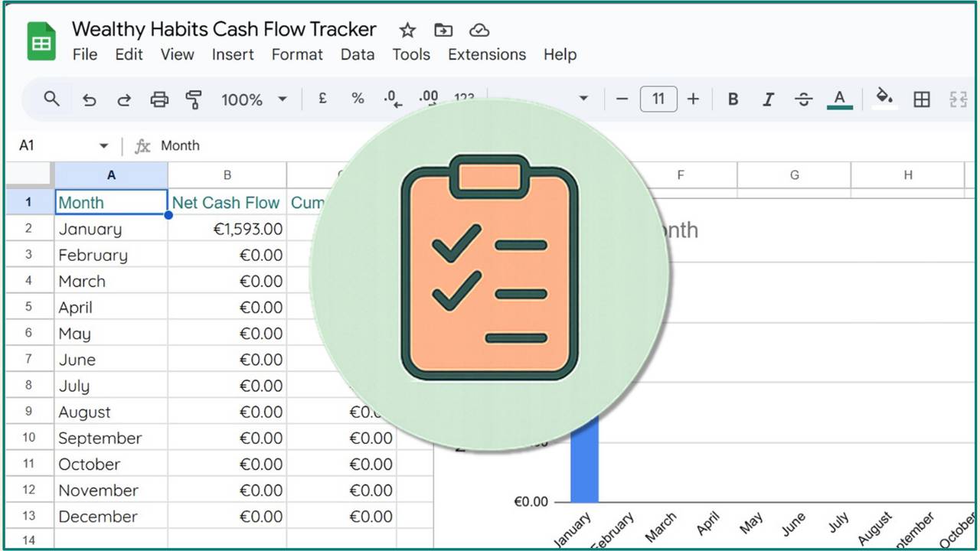980x551 pixels.
Task: Toggle italic formatting
Action: 768,99
